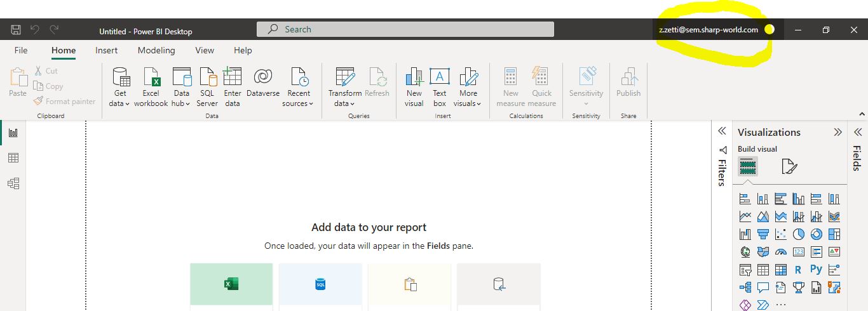Select the Build visual fields icon
The height and width of the screenshot is (311, 868).
748,167
